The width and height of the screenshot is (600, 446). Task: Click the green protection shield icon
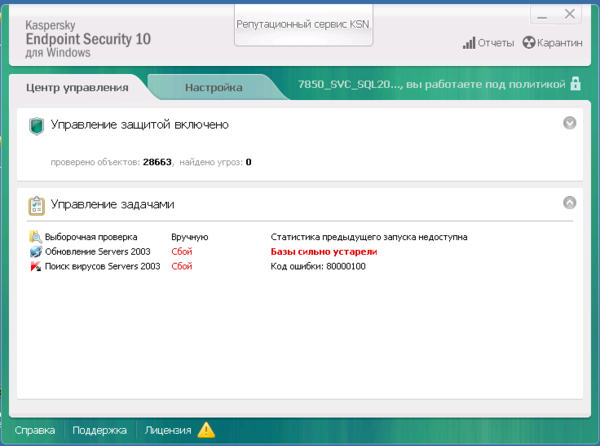click(x=36, y=126)
